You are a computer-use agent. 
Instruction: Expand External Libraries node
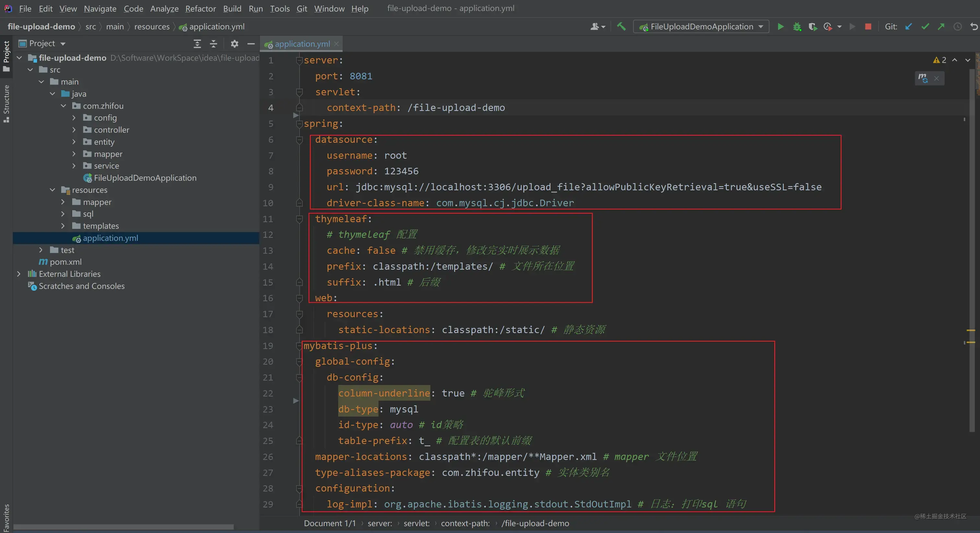pos(19,274)
